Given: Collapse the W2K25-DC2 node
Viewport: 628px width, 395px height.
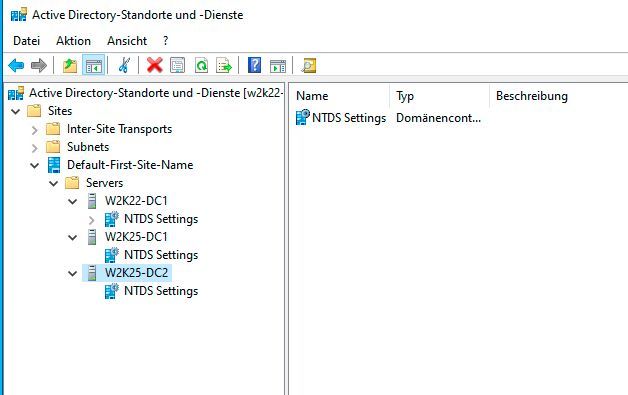Looking at the screenshot, I should tap(73, 274).
